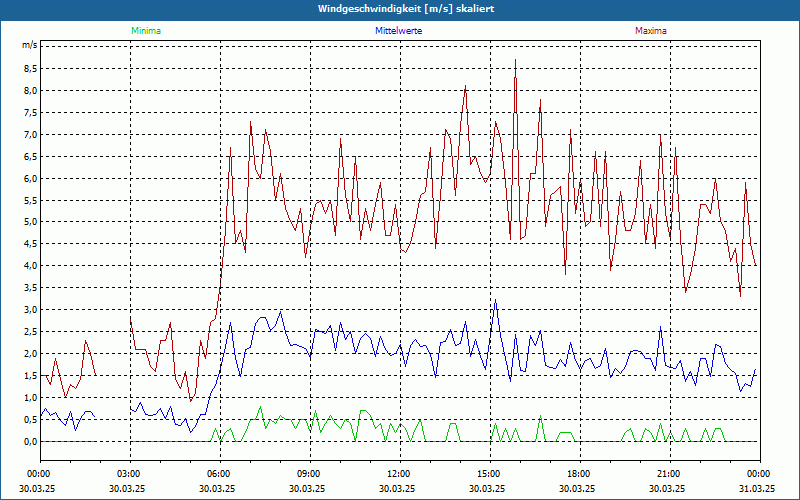800x500 pixels.
Task: Click the '6,5' y-axis value
Action: [31, 157]
